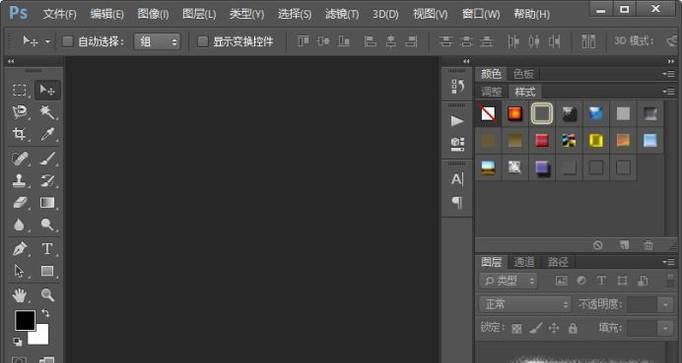Image resolution: width=682 pixels, height=363 pixels.
Task: Select the Brush tool
Action: tap(47, 159)
